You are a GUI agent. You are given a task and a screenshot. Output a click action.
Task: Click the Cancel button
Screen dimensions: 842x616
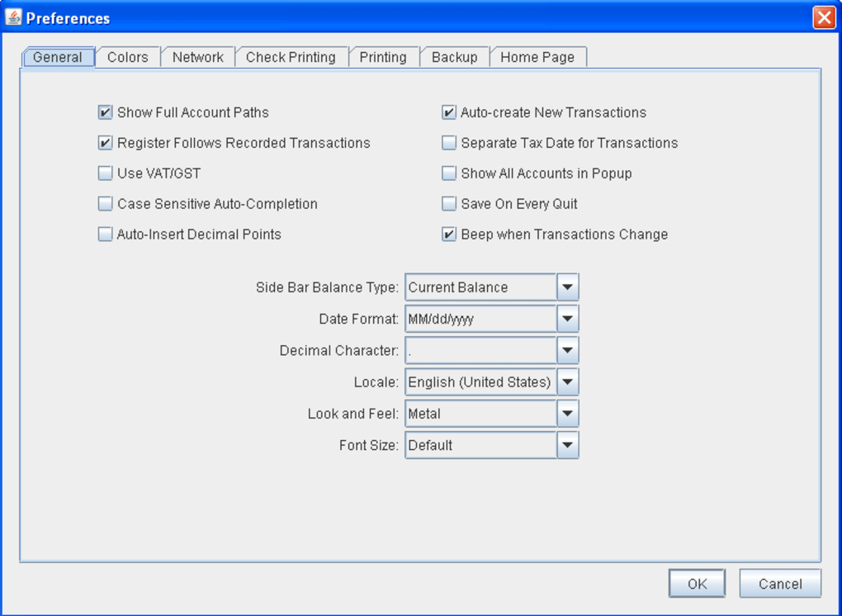(x=779, y=584)
